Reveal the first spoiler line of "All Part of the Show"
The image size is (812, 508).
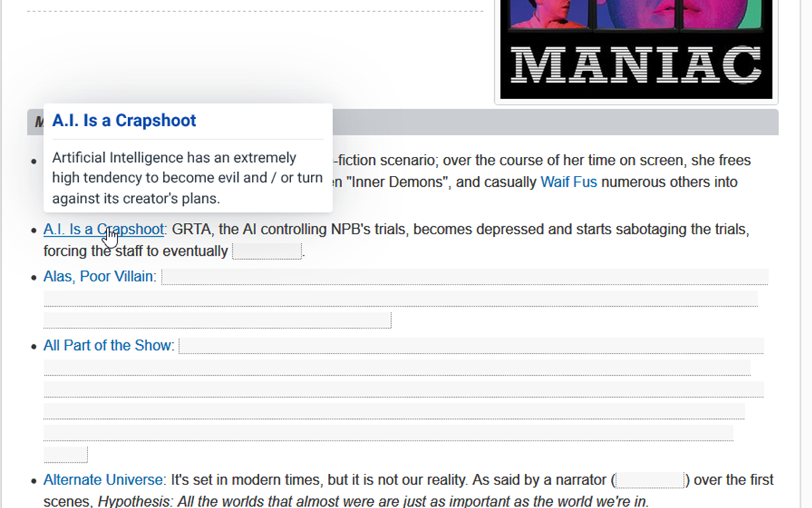pyautogui.click(x=473, y=345)
